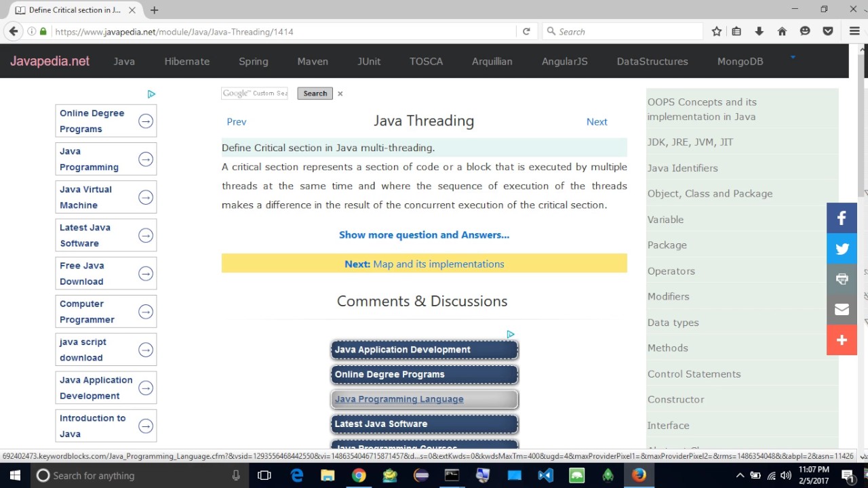Clear the custom search with the x
The width and height of the screenshot is (868, 488).
click(x=340, y=94)
